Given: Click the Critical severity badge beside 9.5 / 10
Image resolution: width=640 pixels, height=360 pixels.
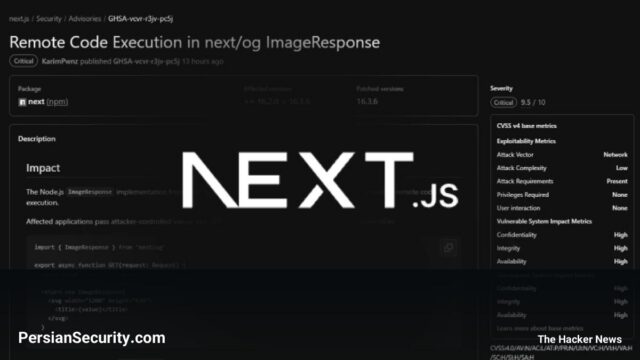Looking at the screenshot, I should 504,102.
